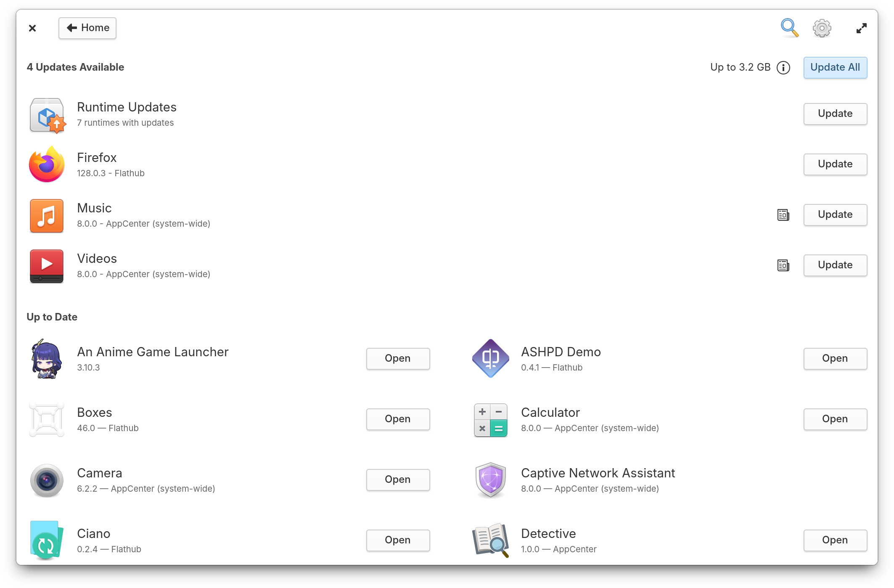Screen dimensions: 894x588
Task: Click the info icon beside 3.2 GB
Action: [783, 67]
